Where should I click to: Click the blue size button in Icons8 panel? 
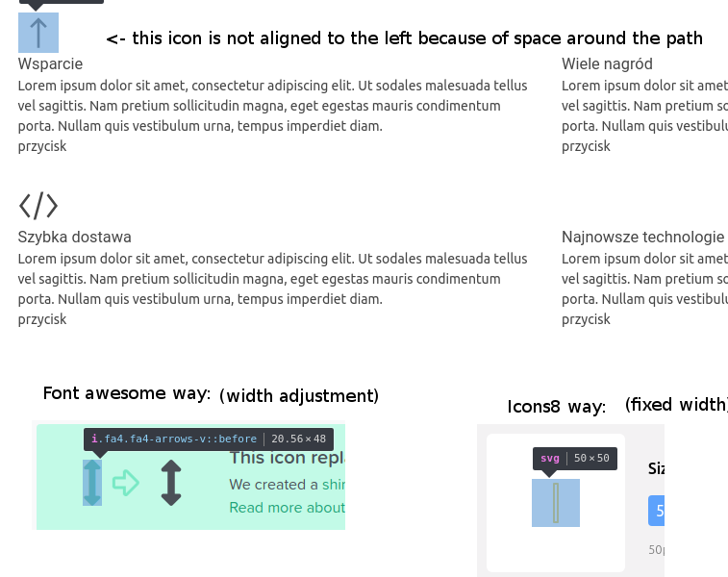(656, 511)
